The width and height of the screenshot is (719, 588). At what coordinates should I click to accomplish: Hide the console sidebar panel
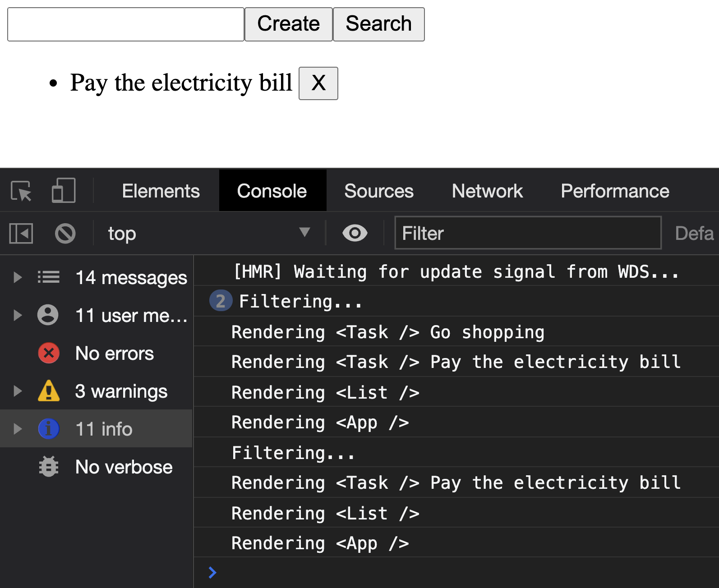(21, 234)
